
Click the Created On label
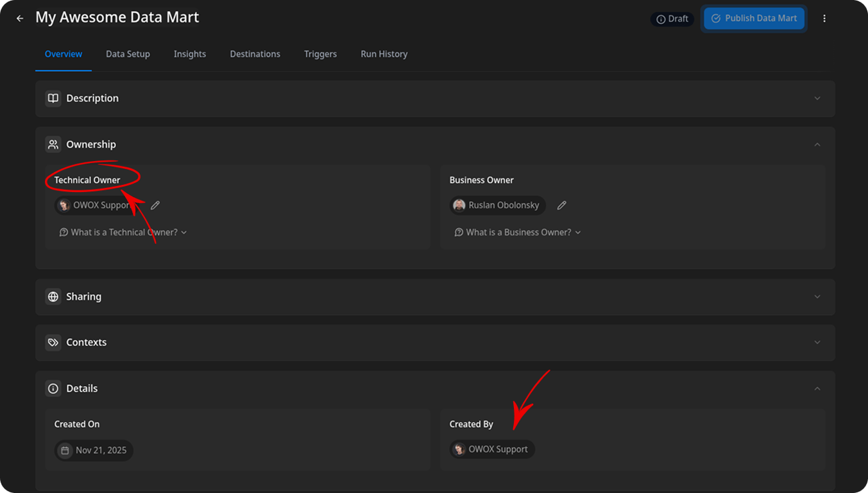click(x=77, y=424)
